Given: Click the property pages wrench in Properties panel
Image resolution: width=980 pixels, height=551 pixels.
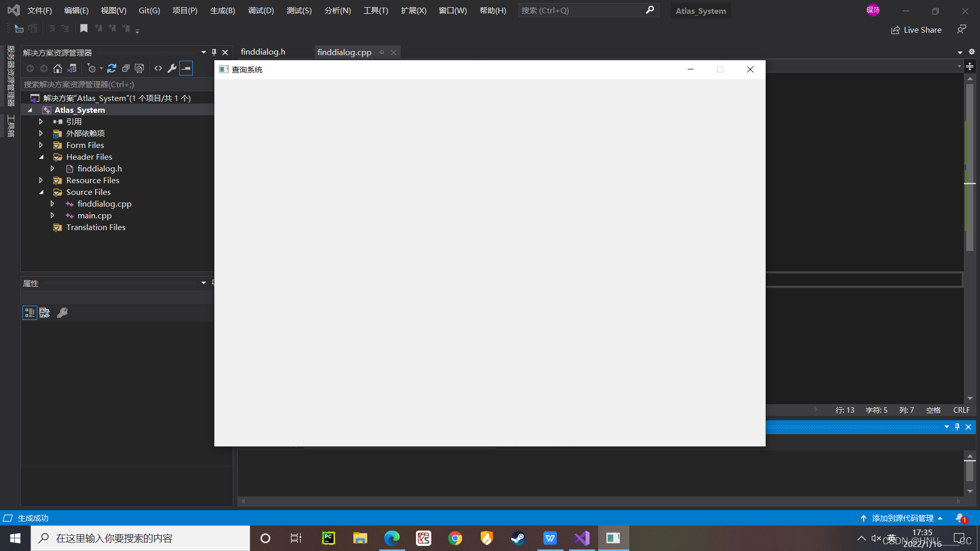Looking at the screenshot, I should click(62, 313).
